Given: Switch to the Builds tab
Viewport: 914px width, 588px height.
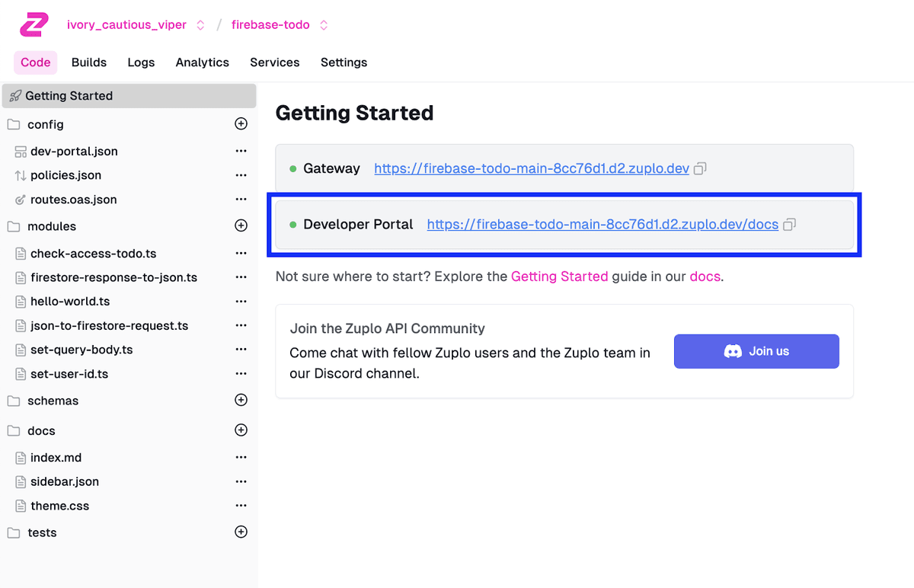Looking at the screenshot, I should click(88, 62).
